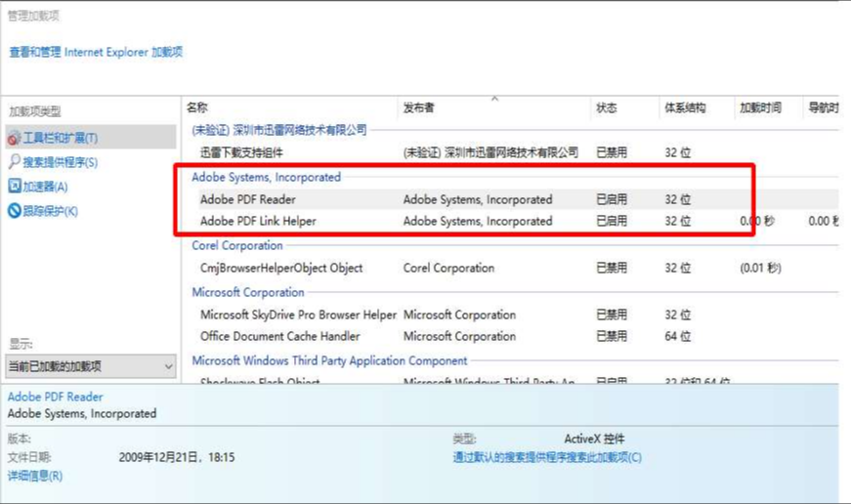851x504 pixels.
Task: Select 跟踪保护(K) add-on type
Action: (x=51, y=211)
